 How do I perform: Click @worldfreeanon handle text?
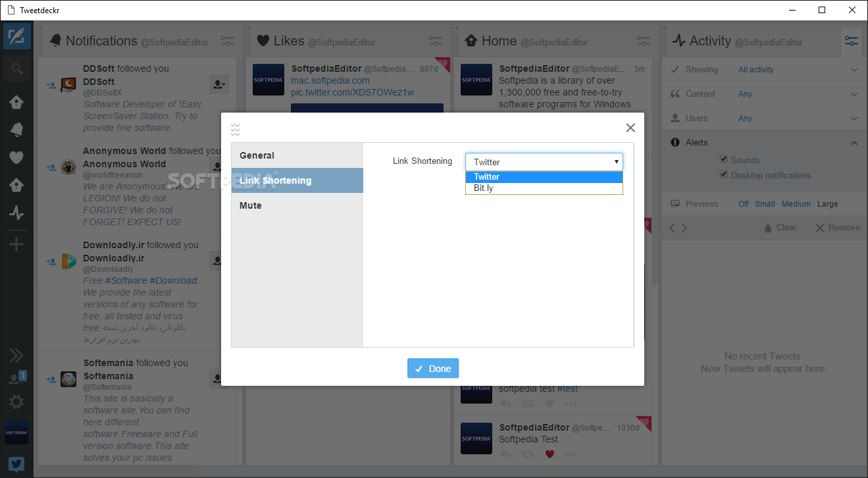tap(111, 175)
